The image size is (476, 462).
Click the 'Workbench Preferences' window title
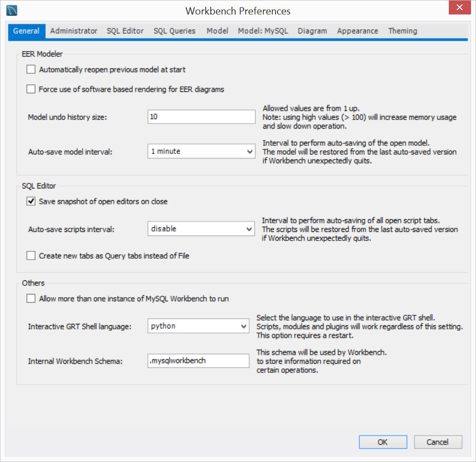point(238,11)
